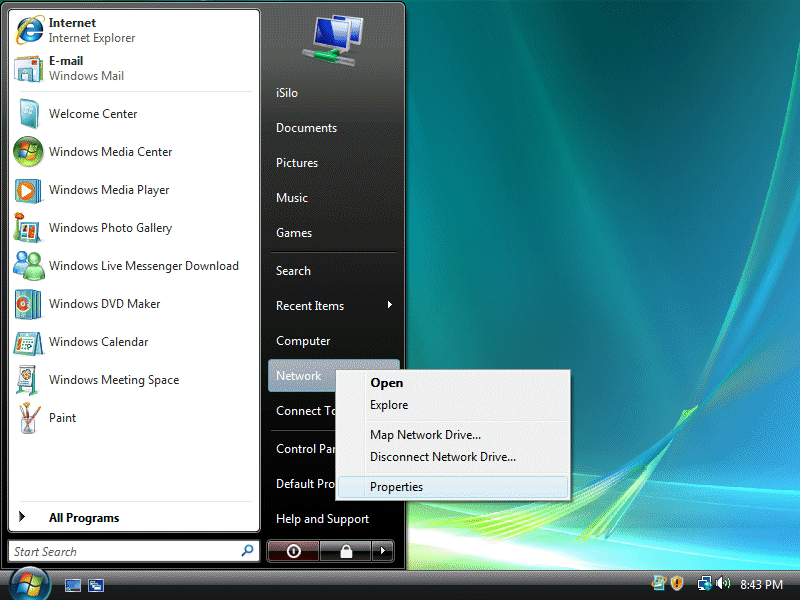Open Help and Support link
Image resolution: width=800 pixels, height=600 pixels.
pos(322,519)
